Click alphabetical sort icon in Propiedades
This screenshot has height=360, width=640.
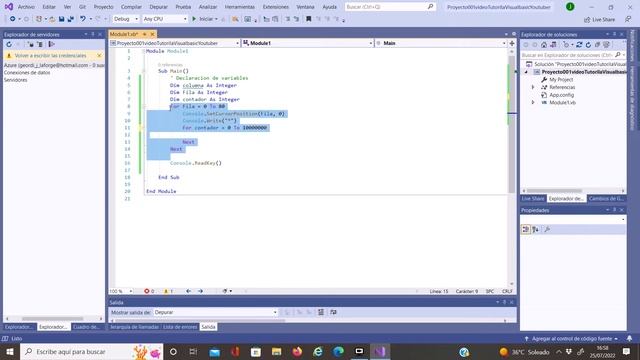coord(536,229)
